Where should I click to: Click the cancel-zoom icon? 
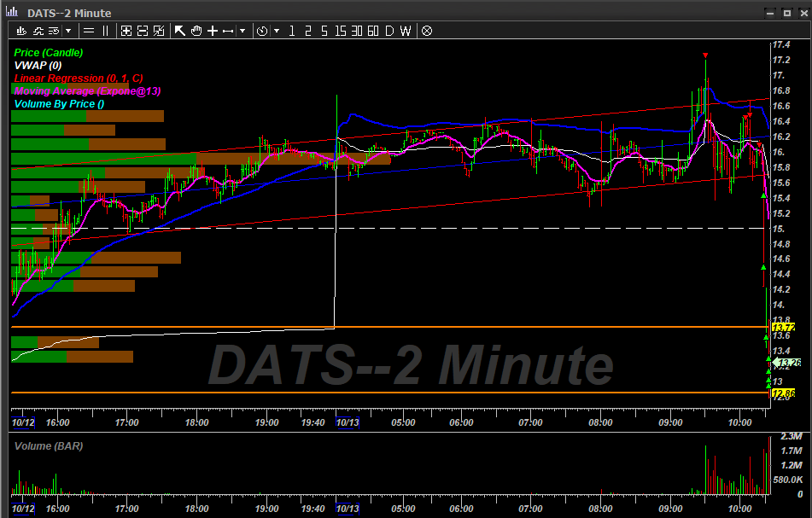[158, 31]
